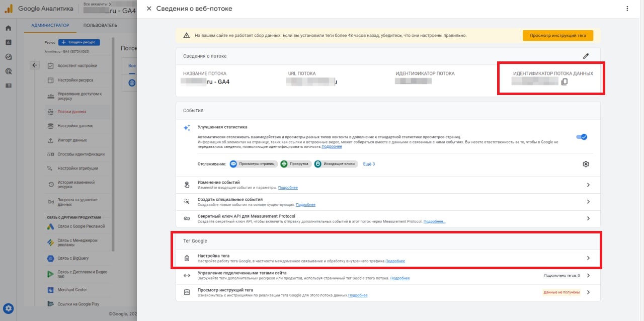Click the pencil edit icon in Сведения о потоке
Screen dimensions: 644x321
point(586,56)
